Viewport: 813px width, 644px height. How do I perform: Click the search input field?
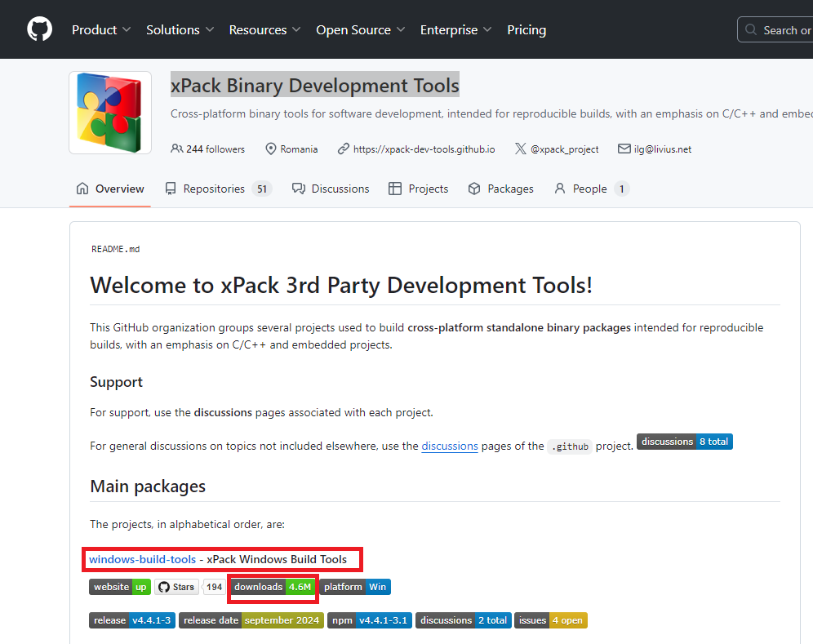click(x=775, y=29)
